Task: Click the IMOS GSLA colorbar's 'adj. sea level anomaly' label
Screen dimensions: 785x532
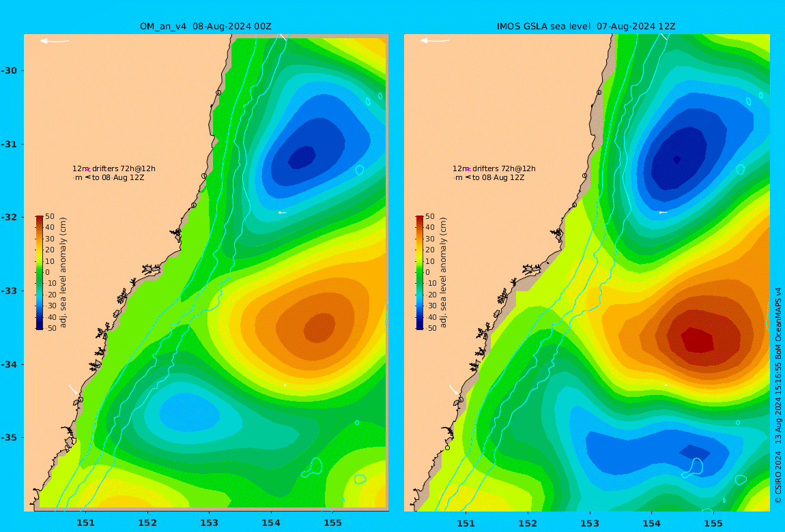Action: tap(443, 273)
